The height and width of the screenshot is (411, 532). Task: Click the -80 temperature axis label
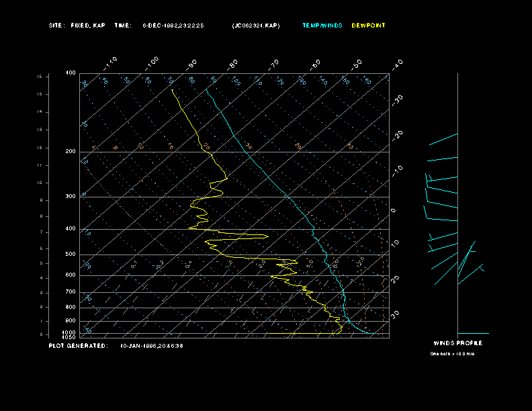[232, 64]
